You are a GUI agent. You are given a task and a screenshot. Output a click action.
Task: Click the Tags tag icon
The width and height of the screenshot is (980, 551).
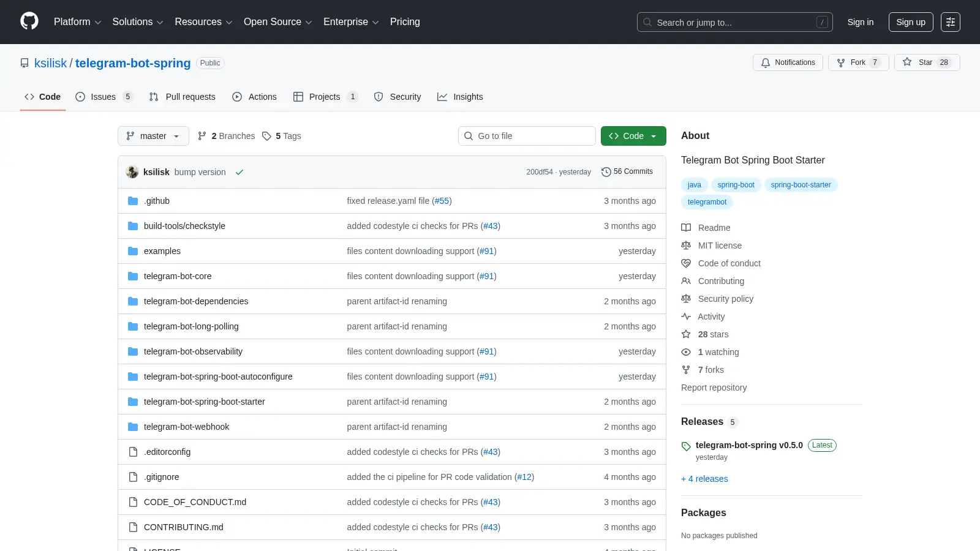266,136
